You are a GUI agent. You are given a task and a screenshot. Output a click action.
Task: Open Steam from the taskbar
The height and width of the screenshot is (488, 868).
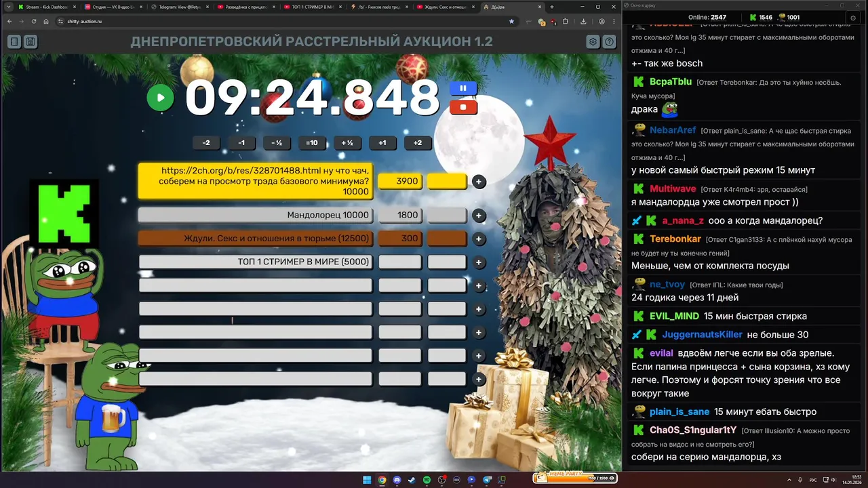point(412,480)
